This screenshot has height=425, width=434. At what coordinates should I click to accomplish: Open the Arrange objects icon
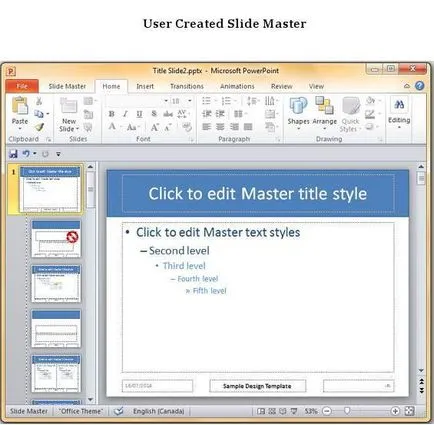[324, 106]
